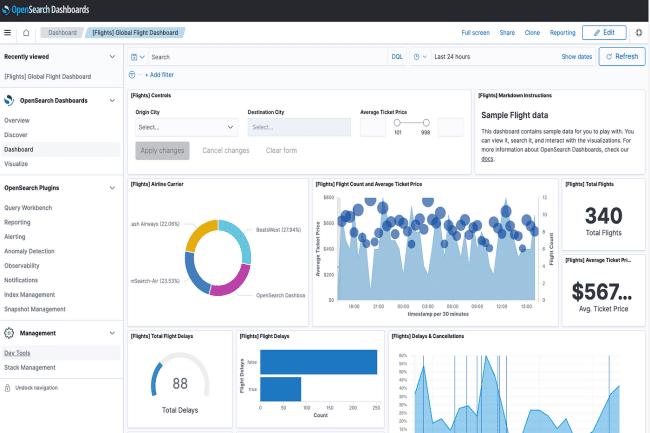This screenshot has width=650, height=433.
Task: Click the false bar in Flight Delays
Action: click(318, 362)
